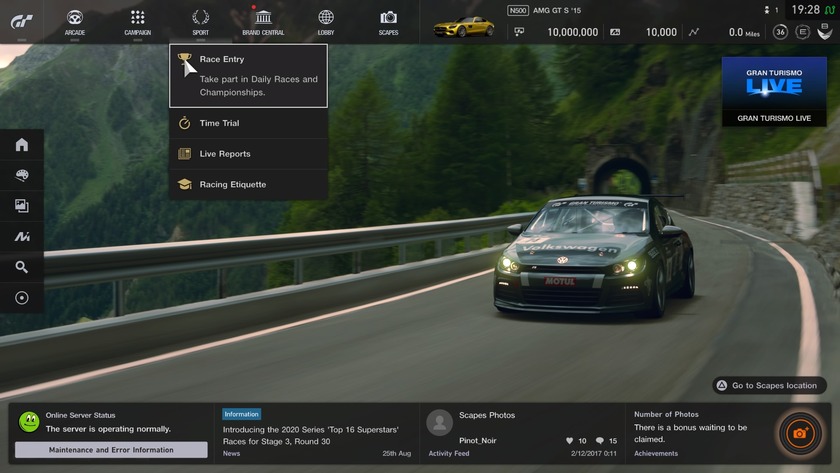This screenshot has width=840, height=473.
Task: Open the Gran Turismo Live tile
Action: point(774,91)
